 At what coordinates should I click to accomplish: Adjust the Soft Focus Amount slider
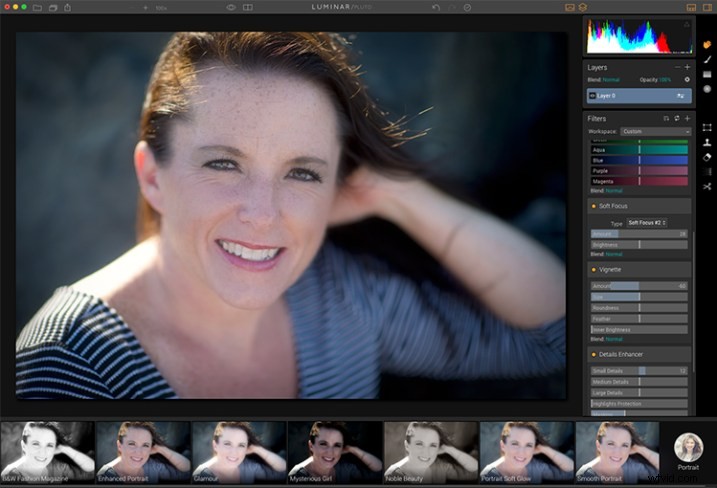pos(639,234)
